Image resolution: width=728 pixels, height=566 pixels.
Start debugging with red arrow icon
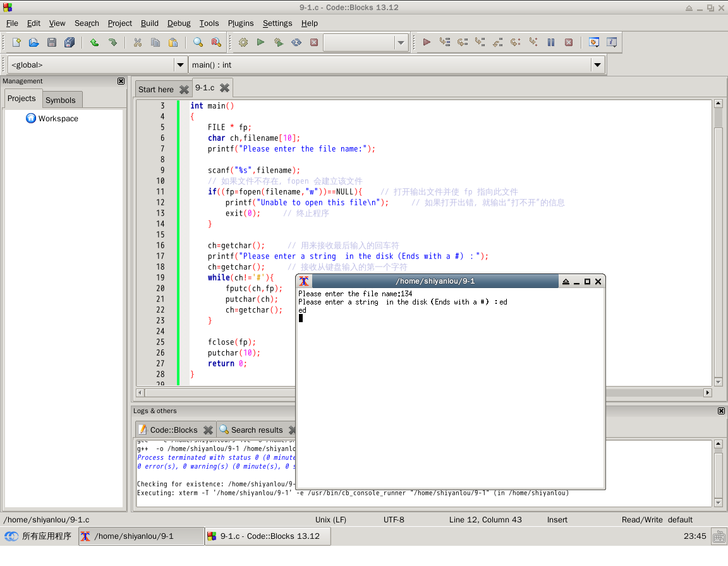(x=427, y=42)
